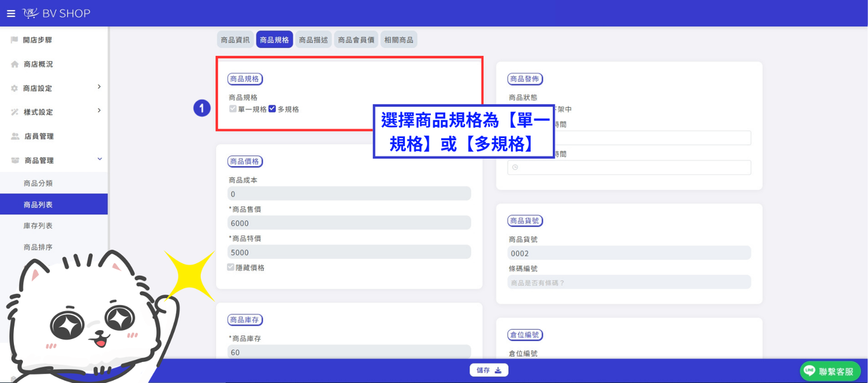Click the clock icon in the time field
The height and width of the screenshot is (383, 868).
515,167
